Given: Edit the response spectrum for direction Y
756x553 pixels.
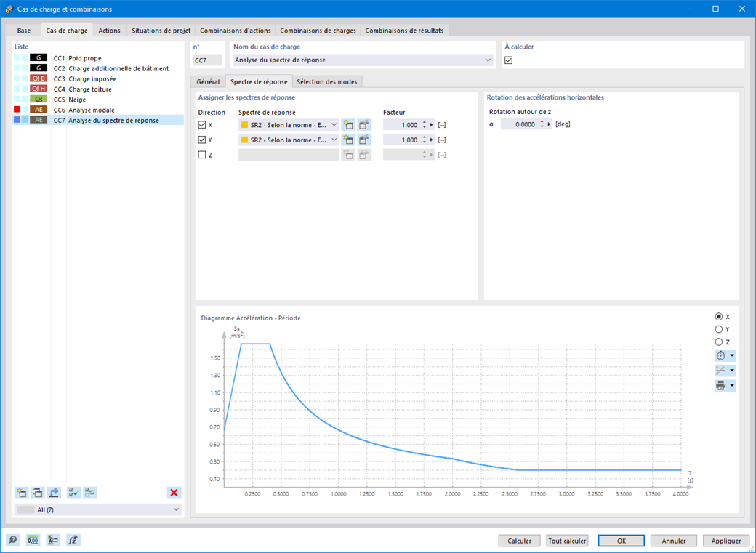Looking at the screenshot, I should coord(364,140).
